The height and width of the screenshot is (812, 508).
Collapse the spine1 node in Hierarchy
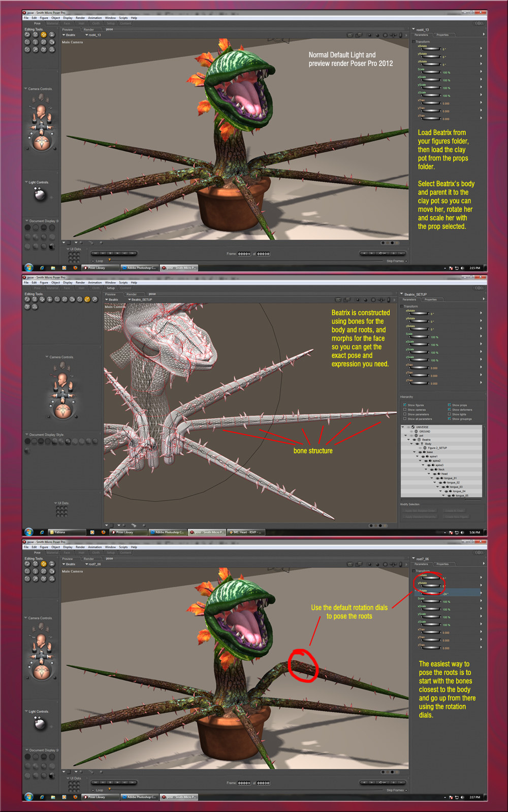417,456
